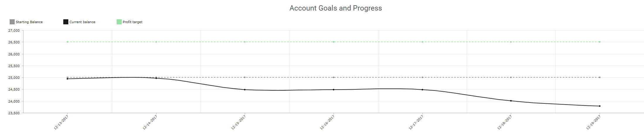This screenshot has height=133, width=644.
Task: Select Current balance point on 12-13-2017
Action: (x=67, y=79)
